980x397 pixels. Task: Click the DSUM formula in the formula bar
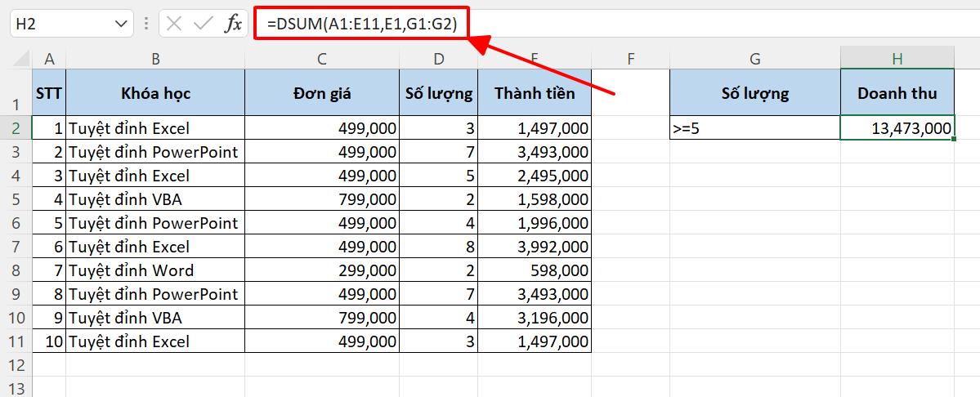tap(362, 24)
